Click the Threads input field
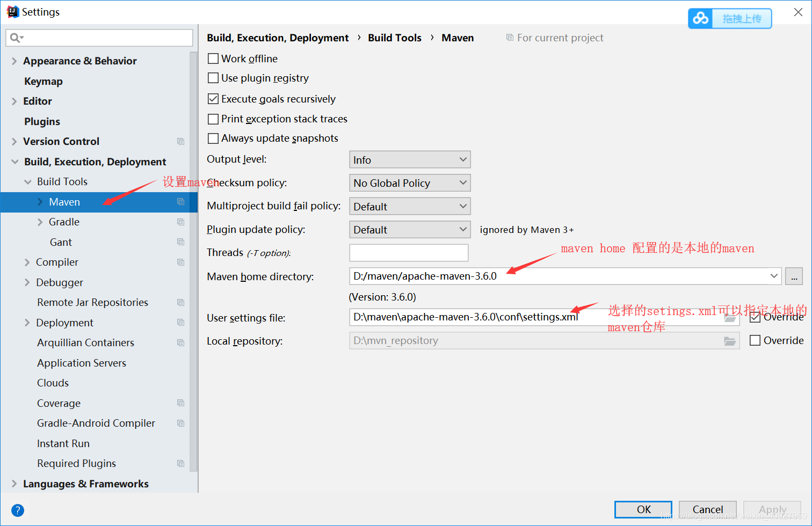Image resolution: width=812 pixels, height=526 pixels. [409, 252]
